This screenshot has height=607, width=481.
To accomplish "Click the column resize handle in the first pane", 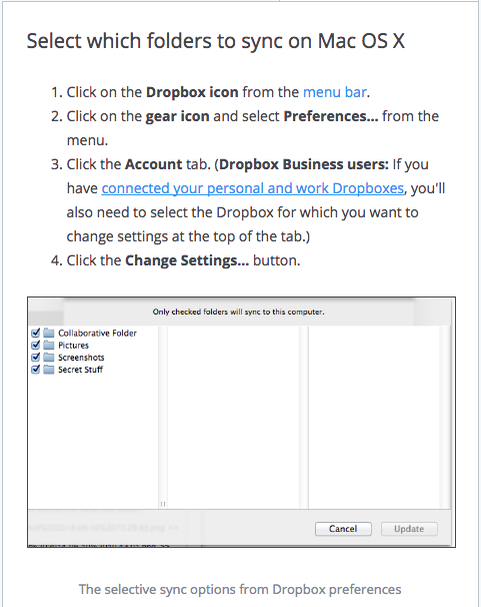I will pos(163,504).
